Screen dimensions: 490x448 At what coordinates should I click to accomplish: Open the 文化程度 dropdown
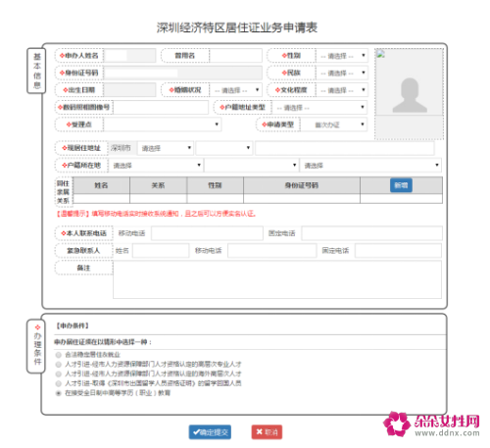point(342,90)
